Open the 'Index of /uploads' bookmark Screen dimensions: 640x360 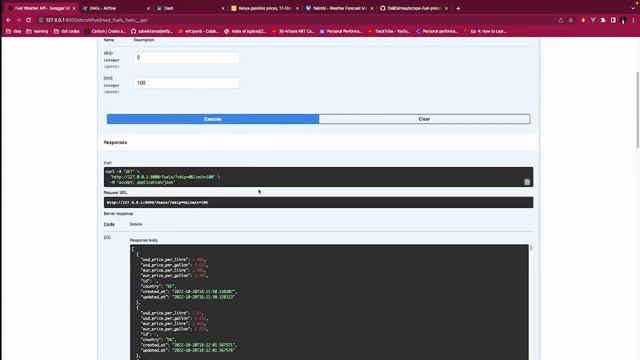[245, 31]
